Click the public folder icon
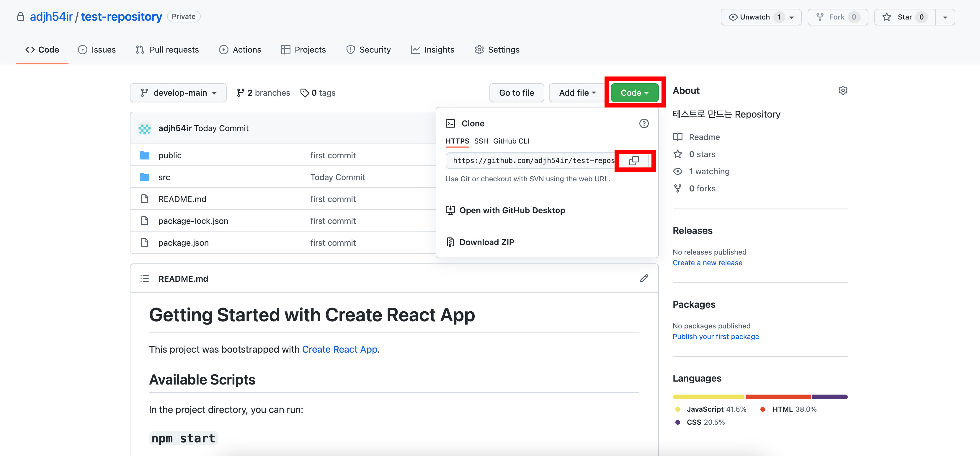The image size is (980, 456). pos(145,155)
